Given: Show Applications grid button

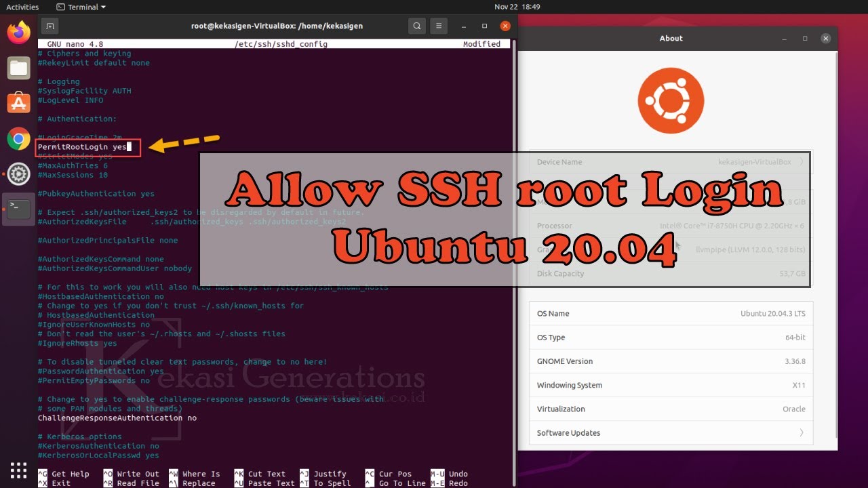Looking at the screenshot, I should (19, 470).
